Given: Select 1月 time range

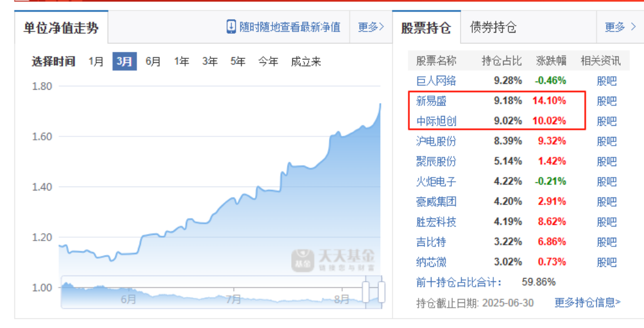Looking at the screenshot, I should tap(95, 62).
